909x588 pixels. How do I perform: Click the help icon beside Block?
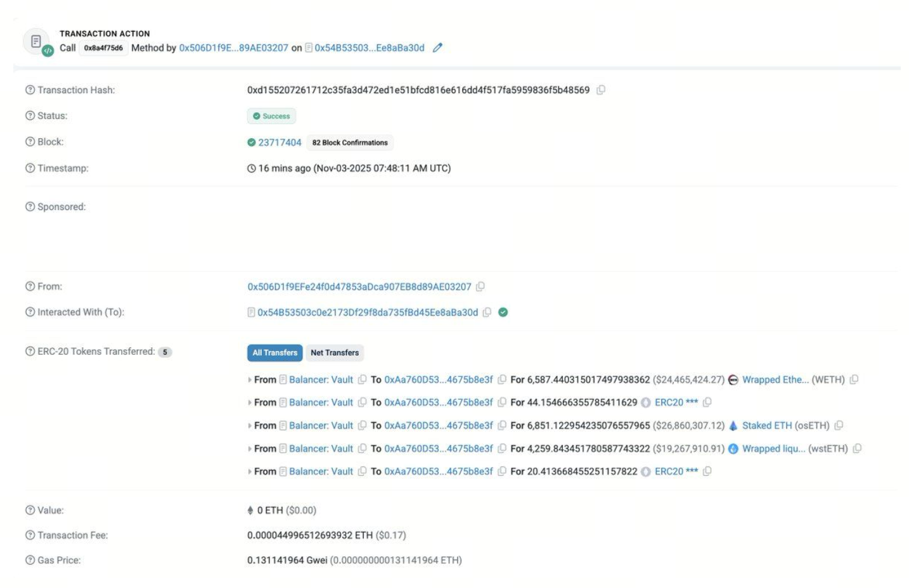coord(30,142)
